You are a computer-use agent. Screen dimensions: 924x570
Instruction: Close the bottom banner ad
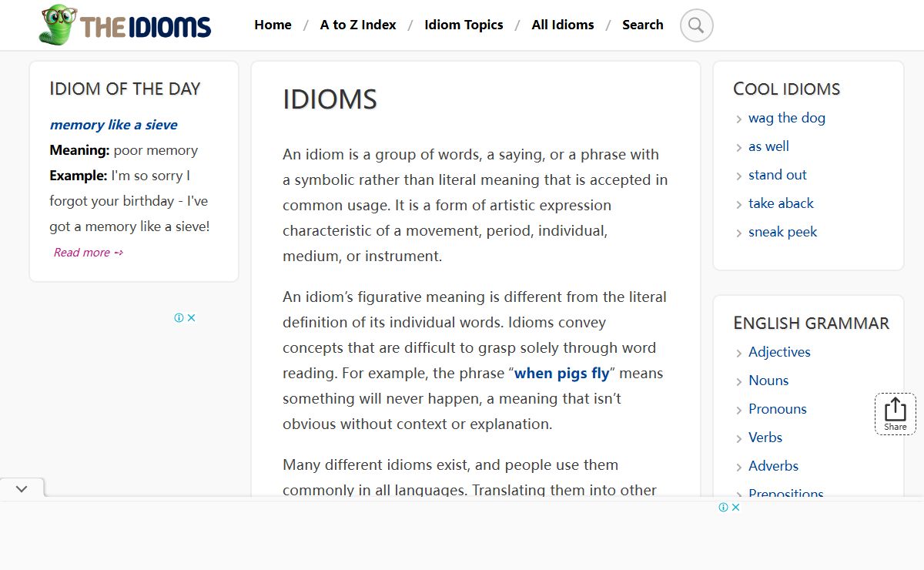[736, 507]
